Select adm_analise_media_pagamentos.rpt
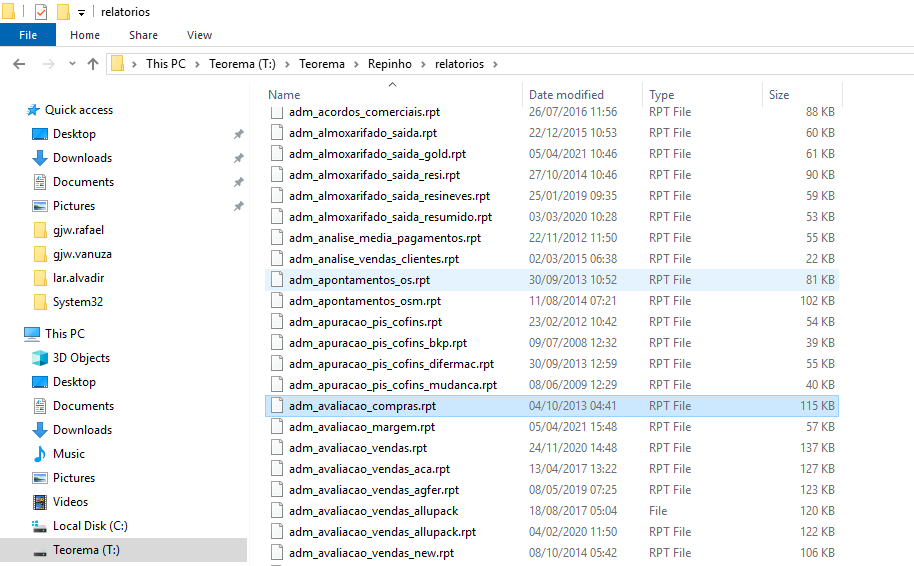 coord(385,238)
